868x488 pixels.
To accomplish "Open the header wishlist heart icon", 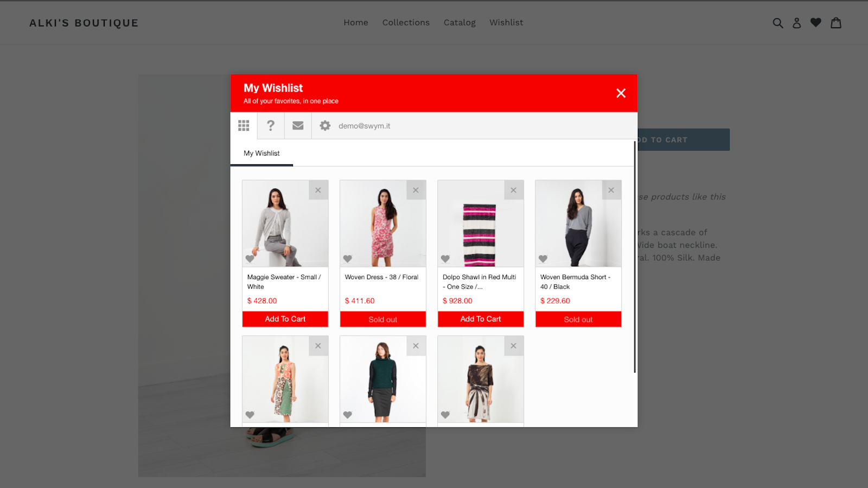I will coord(816,23).
